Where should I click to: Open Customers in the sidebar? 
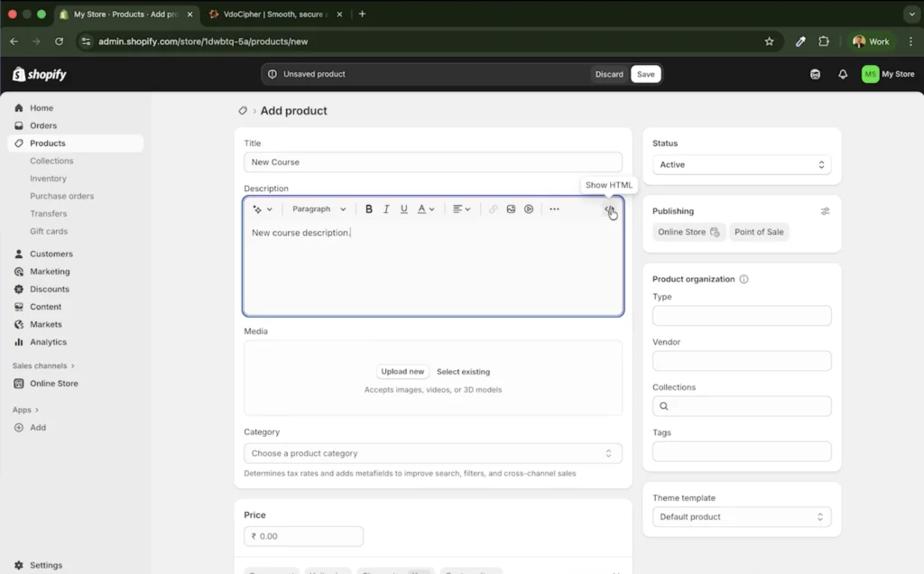(x=76, y=254)
